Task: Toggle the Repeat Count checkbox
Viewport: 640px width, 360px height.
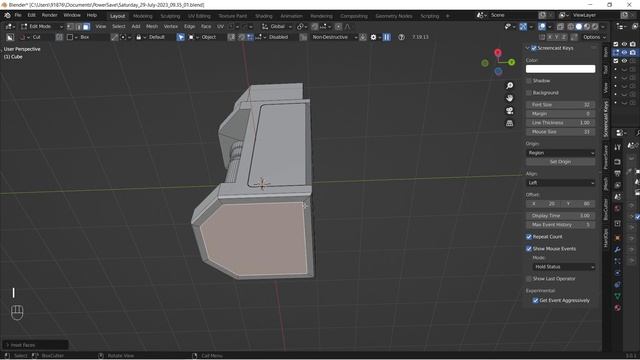Action: click(x=529, y=237)
